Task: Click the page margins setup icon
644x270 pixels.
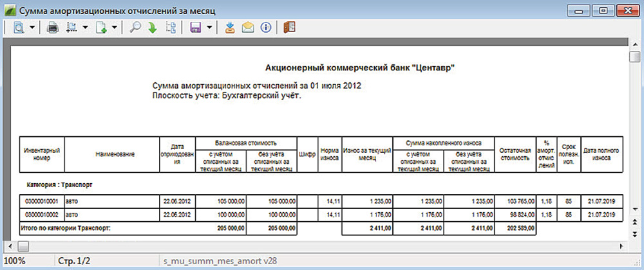Action: 71,28
